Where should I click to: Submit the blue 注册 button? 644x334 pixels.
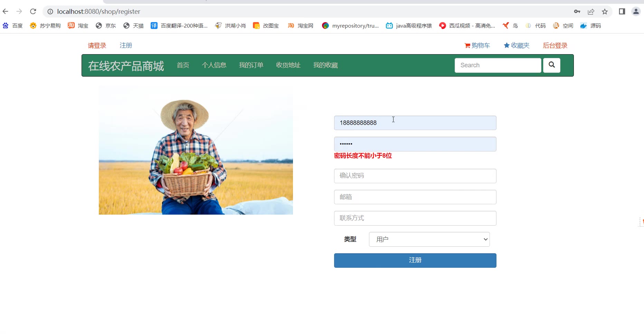[415, 261]
